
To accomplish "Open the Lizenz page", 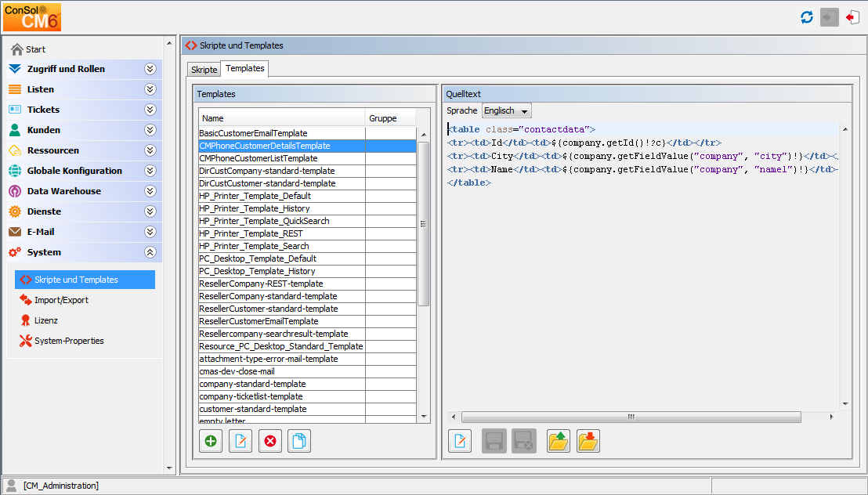I will click(46, 320).
